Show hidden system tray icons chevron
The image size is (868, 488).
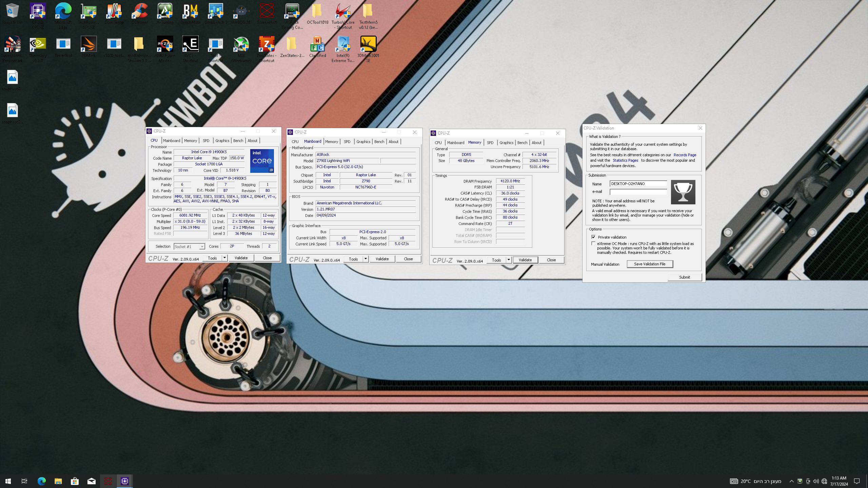coord(791,481)
